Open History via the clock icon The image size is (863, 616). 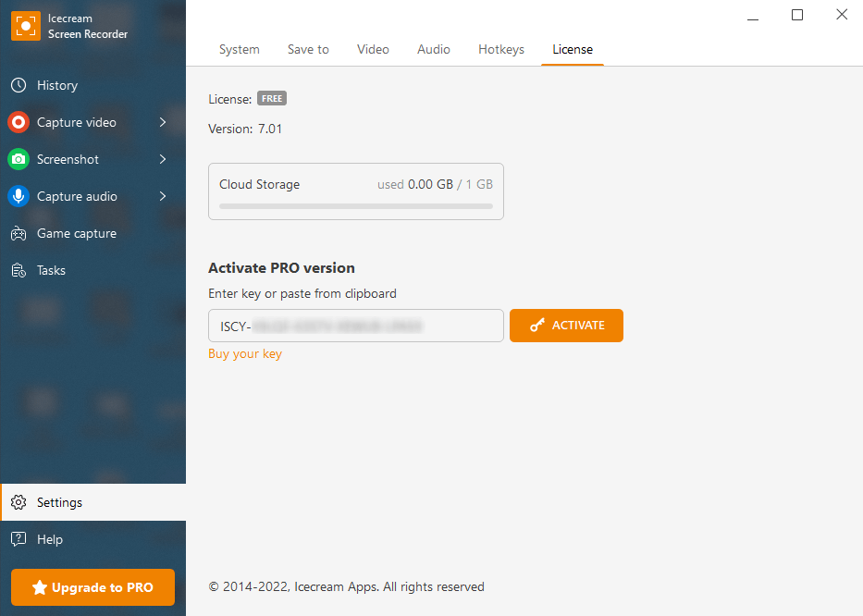18,85
